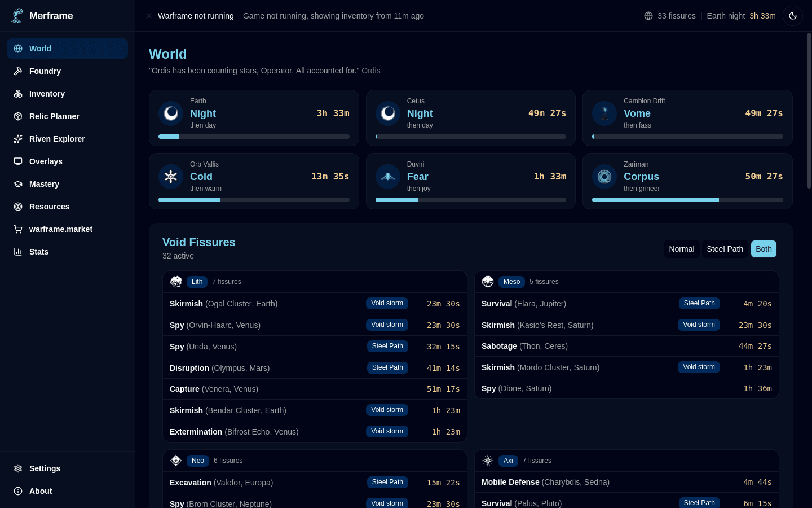
Task: Click the Cetus night moon icon
Action: (x=388, y=113)
